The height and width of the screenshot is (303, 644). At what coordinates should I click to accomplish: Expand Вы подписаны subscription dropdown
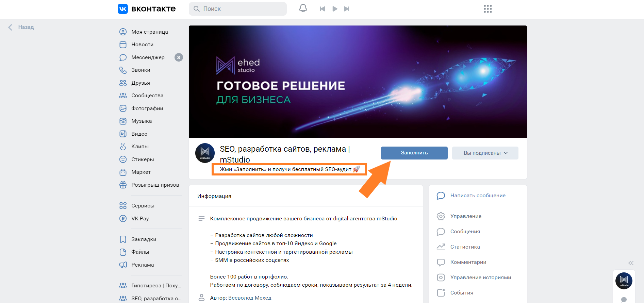click(485, 153)
